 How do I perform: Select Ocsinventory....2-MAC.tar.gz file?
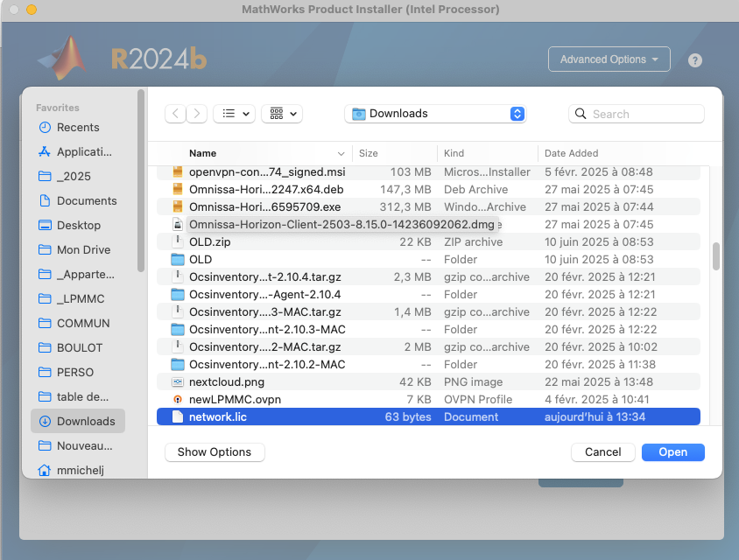pyautogui.click(x=428, y=346)
